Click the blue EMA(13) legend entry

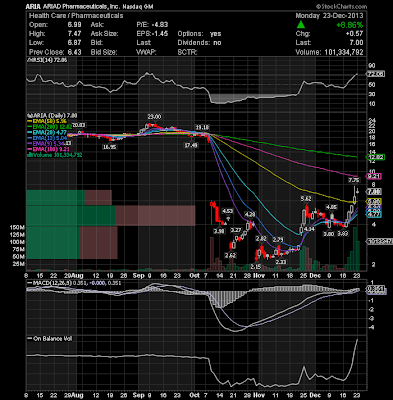[x=46, y=137]
